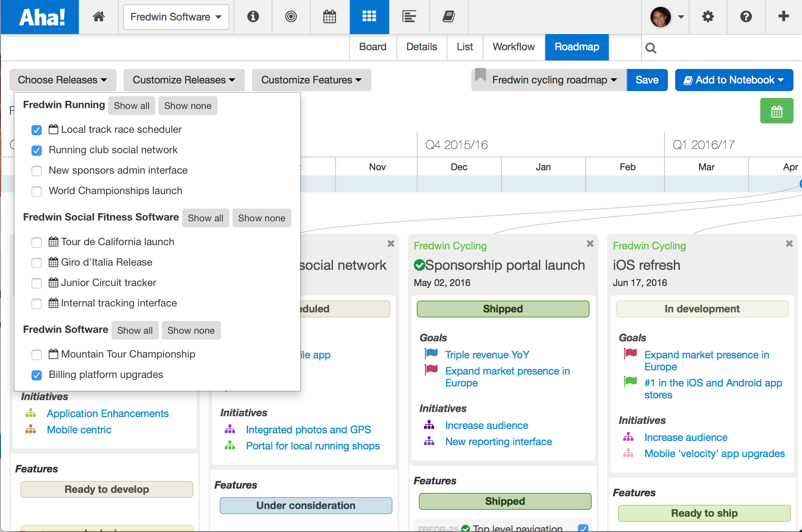Collapse the Choose Releases dropdown

pyautogui.click(x=63, y=80)
